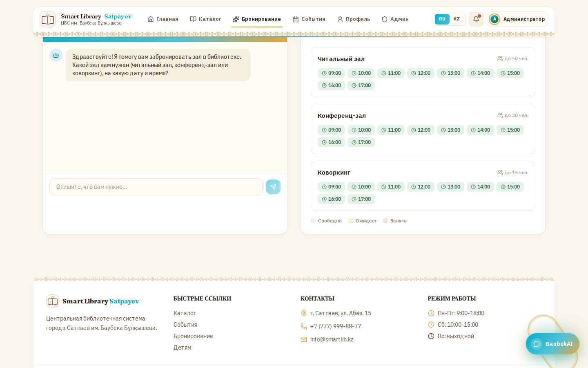This screenshot has width=588, height=368.
Task: Click the Свободно legend color swatch
Action: tap(313, 221)
